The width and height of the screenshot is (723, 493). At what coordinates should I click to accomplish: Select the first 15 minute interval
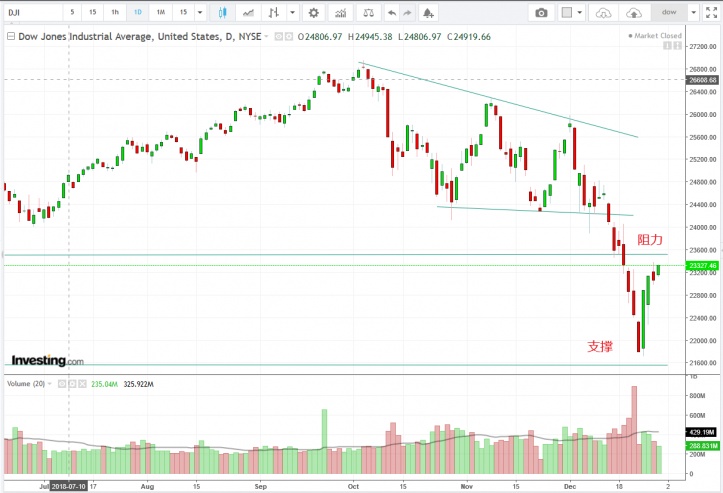coord(93,12)
